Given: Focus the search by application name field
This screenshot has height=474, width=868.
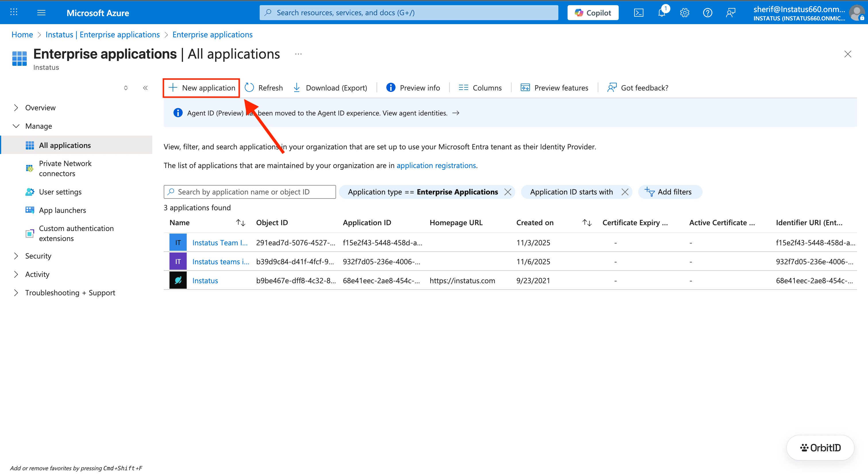Looking at the screenshot, I should [250, 192].
